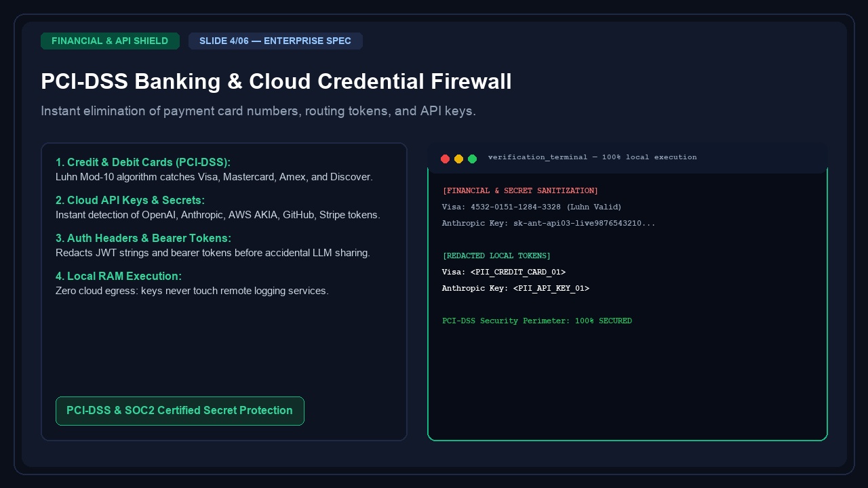Click the Luhn Mod-10 algorithm description line
868x488 pixels.
pos(214,177)
